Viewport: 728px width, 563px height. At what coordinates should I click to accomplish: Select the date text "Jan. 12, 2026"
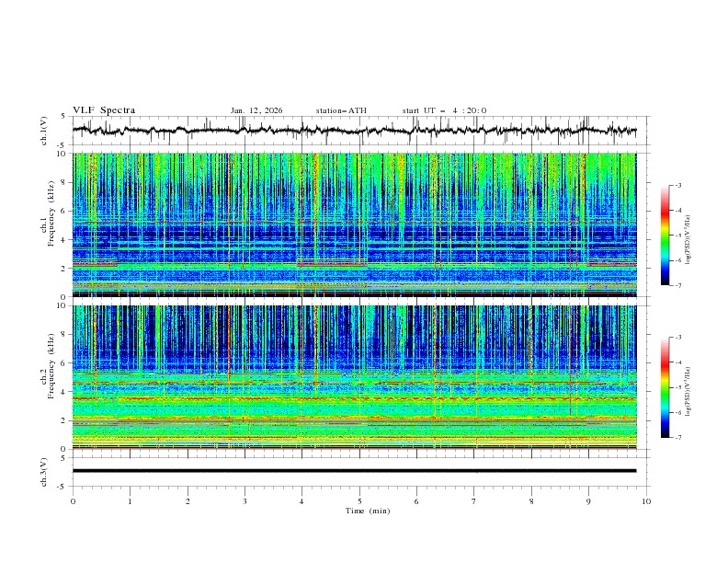256,110
